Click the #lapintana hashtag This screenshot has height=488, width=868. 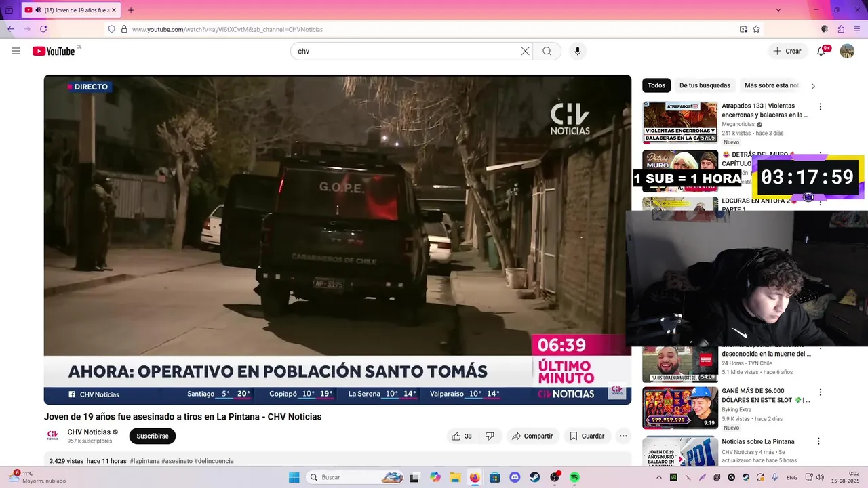pyautogui.click(x=144, y=461)
